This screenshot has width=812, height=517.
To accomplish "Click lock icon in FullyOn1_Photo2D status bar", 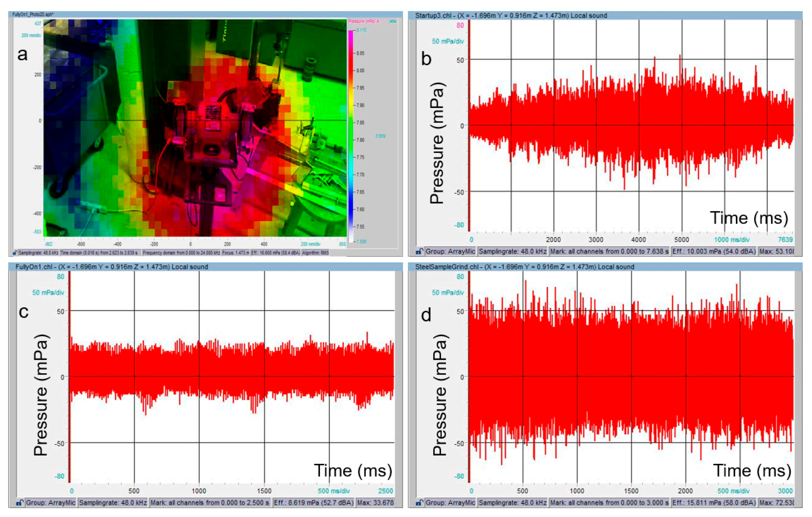I will tap(15, 252).
